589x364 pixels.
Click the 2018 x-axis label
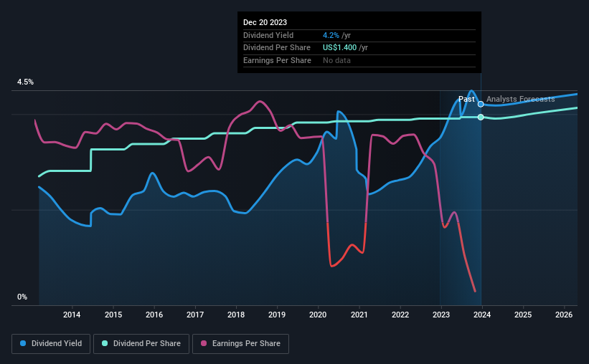point(236,315)
